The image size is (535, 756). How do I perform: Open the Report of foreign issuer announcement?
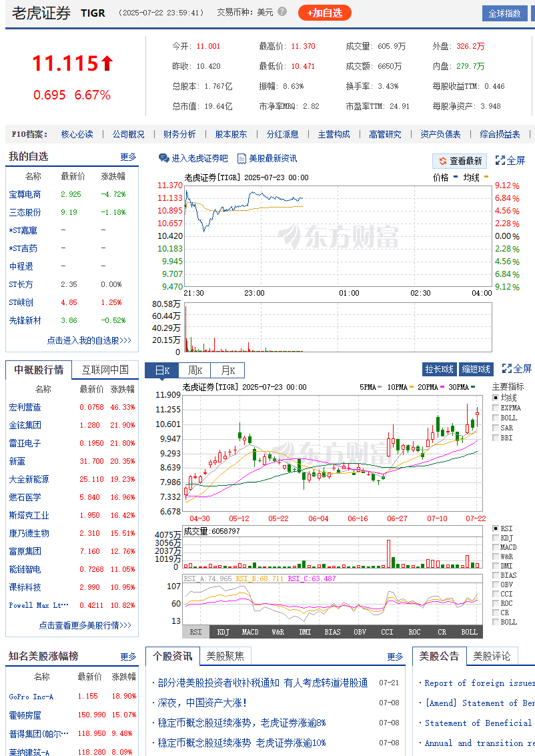tap(480, 683)
